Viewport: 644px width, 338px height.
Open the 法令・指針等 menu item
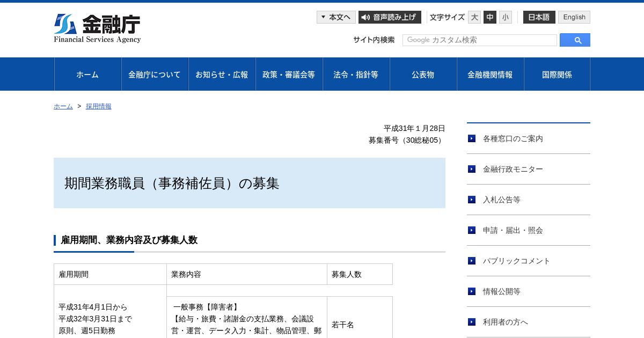tap(356, 75)
